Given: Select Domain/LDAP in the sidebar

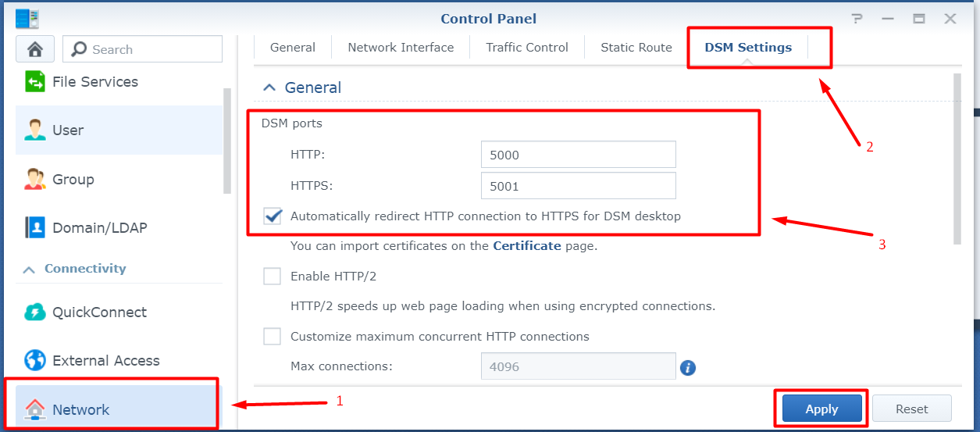Looking at the screenshot, I should click(119, 227).
